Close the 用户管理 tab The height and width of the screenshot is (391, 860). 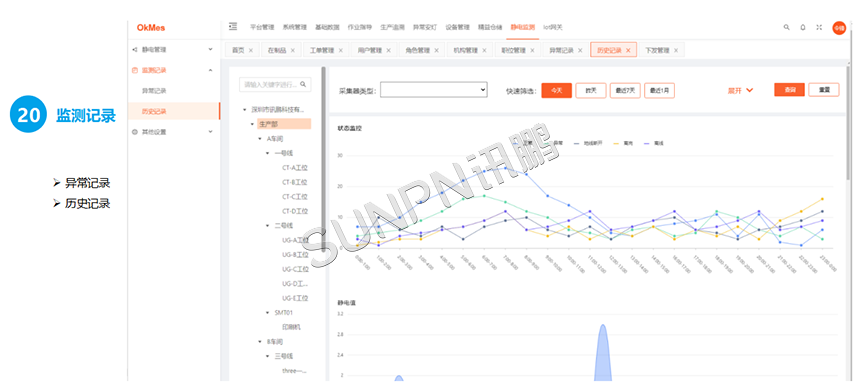coord(388,50)
